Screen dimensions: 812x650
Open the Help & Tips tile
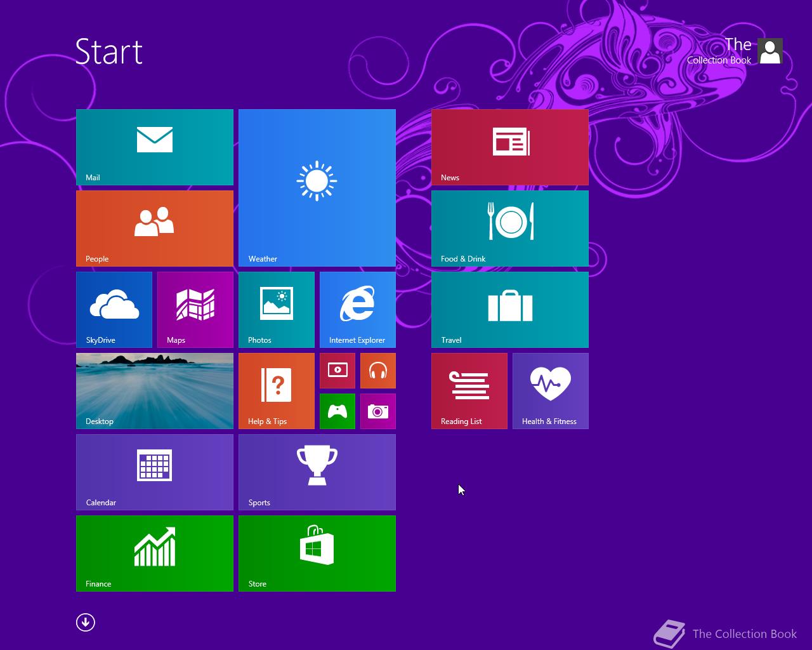tap(277, 391)
